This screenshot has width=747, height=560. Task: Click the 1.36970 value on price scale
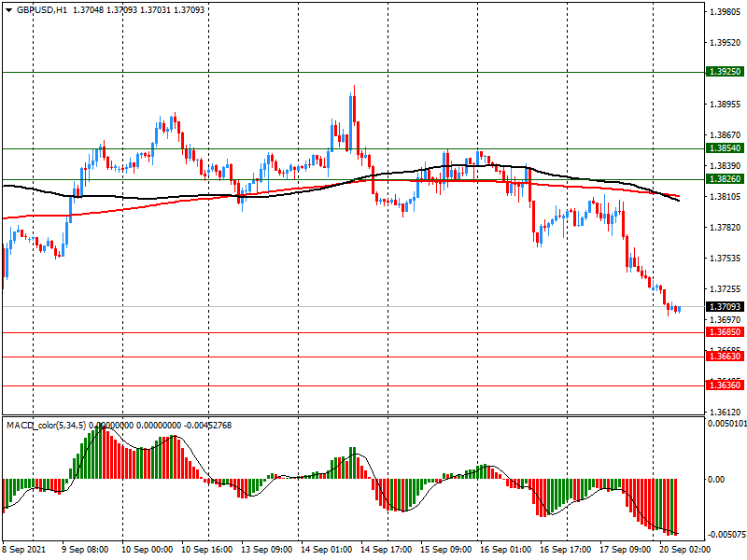tap(726, 319)
